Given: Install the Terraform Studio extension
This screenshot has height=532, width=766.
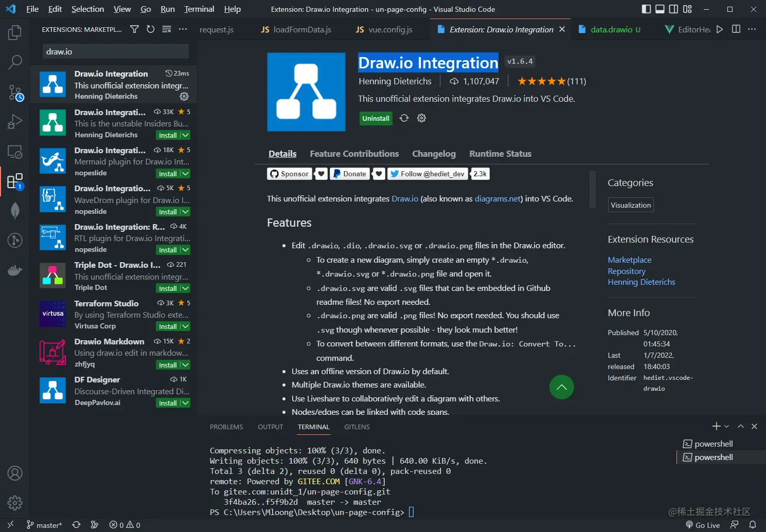Looking at the screenshot, I should coord(168,326).
